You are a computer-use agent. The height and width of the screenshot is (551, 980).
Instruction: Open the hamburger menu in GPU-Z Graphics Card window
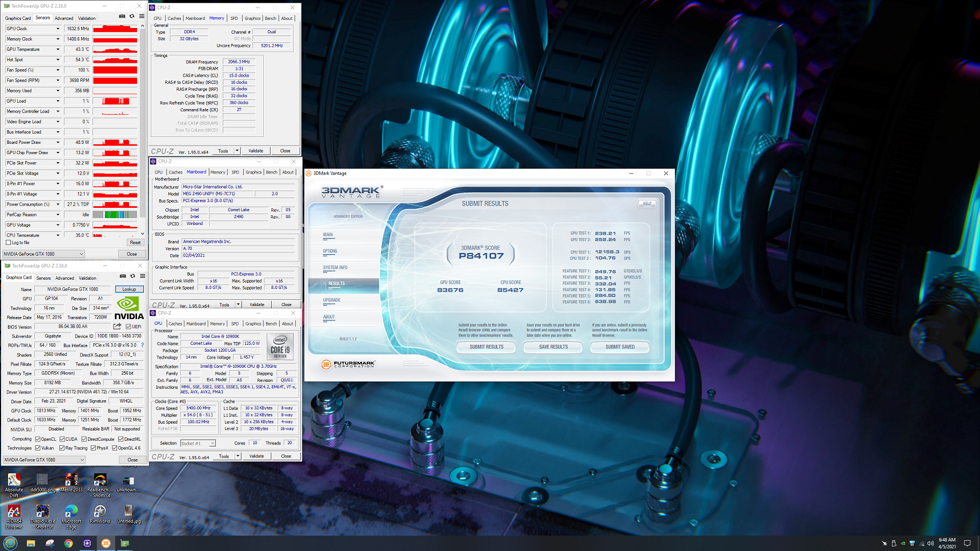pos(142,276)
